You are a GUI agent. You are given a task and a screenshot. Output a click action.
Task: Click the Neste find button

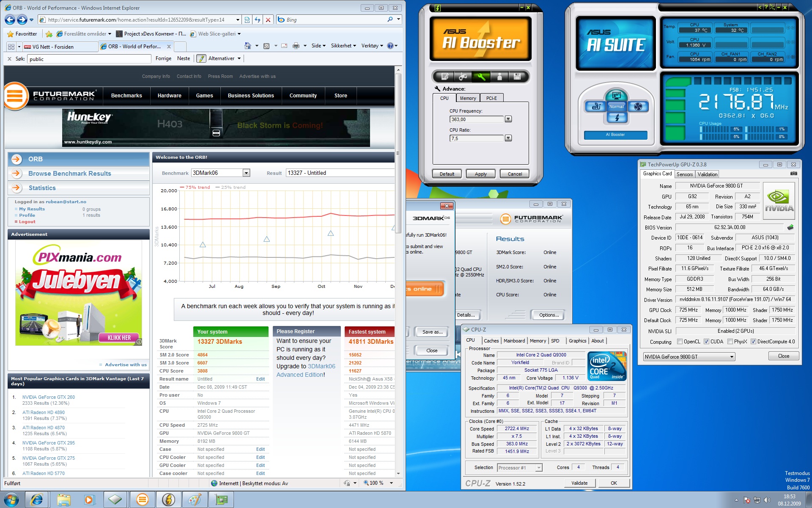point(184,58)
